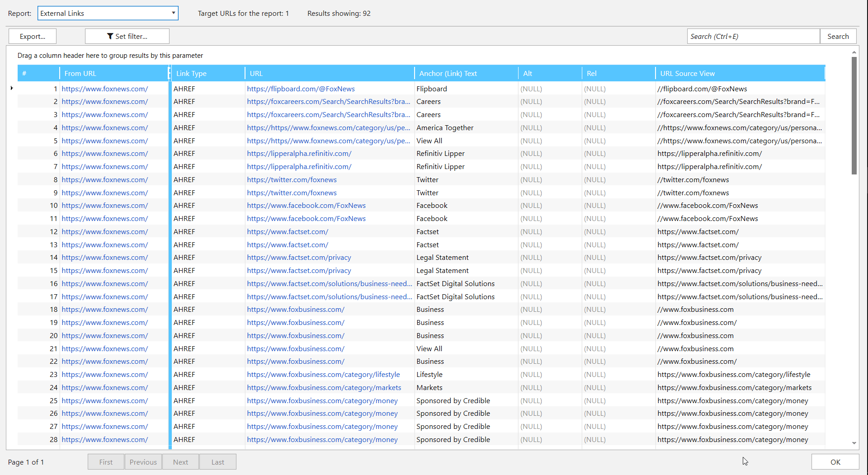Sort by the Rel column header
The height and width of the screenshot is (475, 868).
tap(618, 73)
